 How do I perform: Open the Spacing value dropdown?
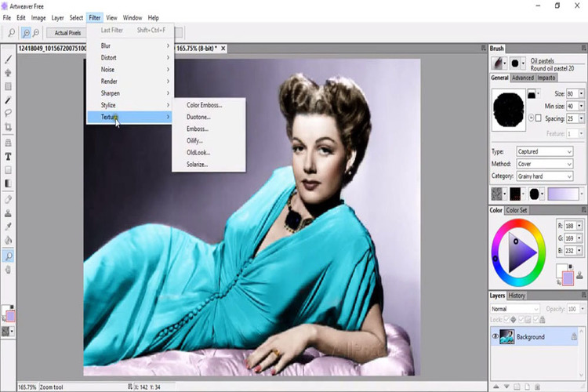(x=581, y=118)
